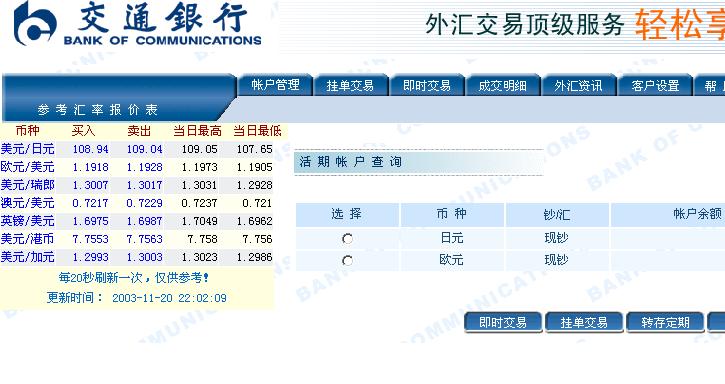Viewport: 725px width, 384px height.
Task: Click the 欧元 cell in account table
Action: pos(451,260)
